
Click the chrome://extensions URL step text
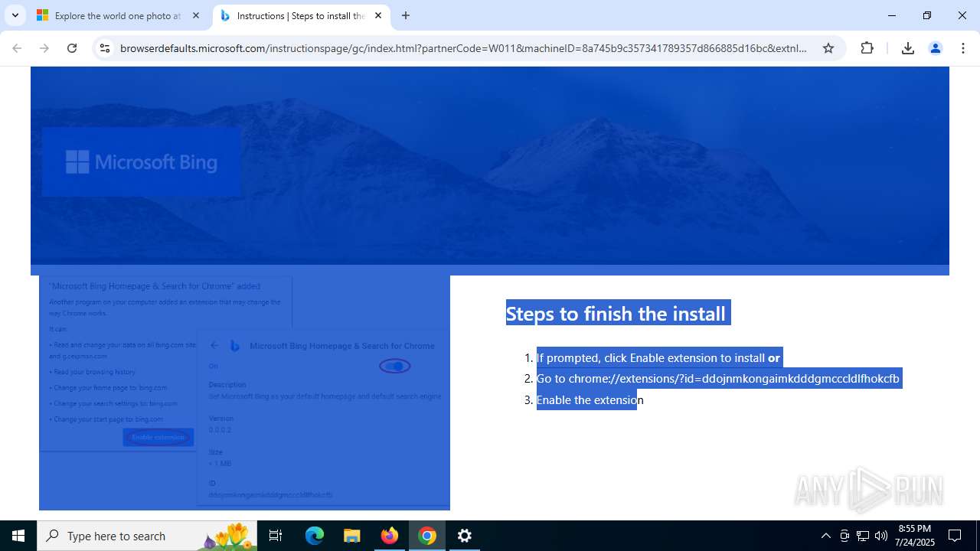(x=718, y=379)
